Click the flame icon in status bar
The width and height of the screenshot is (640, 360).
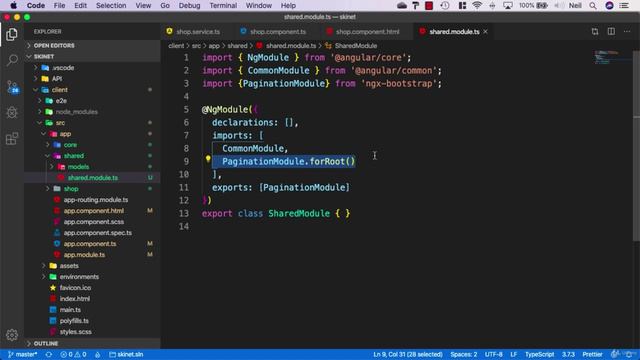(x=98, y=354)
